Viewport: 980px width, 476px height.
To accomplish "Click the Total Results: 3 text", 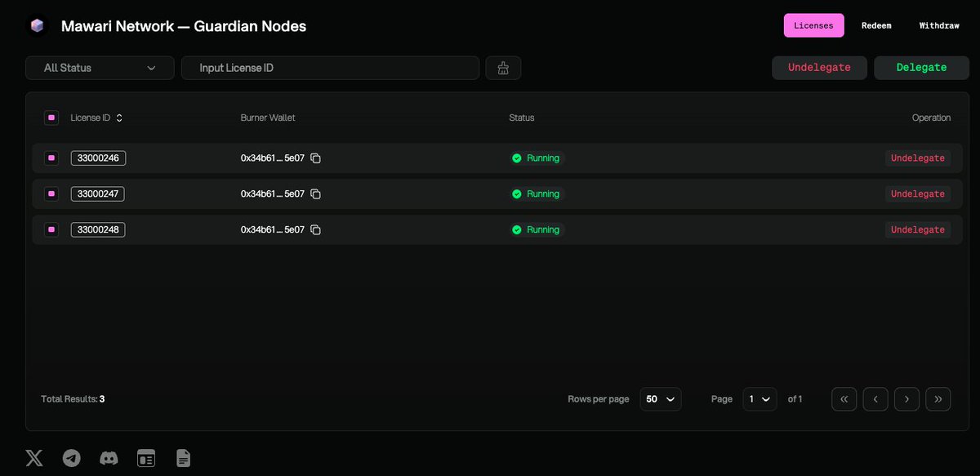I will coord(73,399).
